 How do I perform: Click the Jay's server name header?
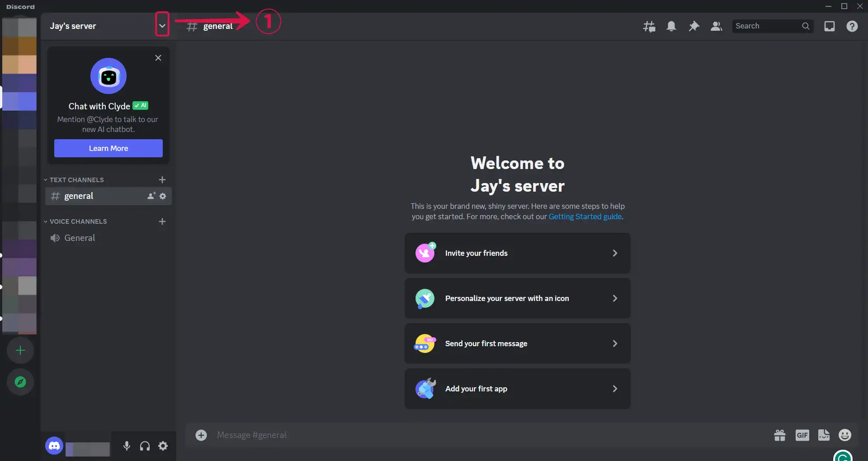(73, 26)
